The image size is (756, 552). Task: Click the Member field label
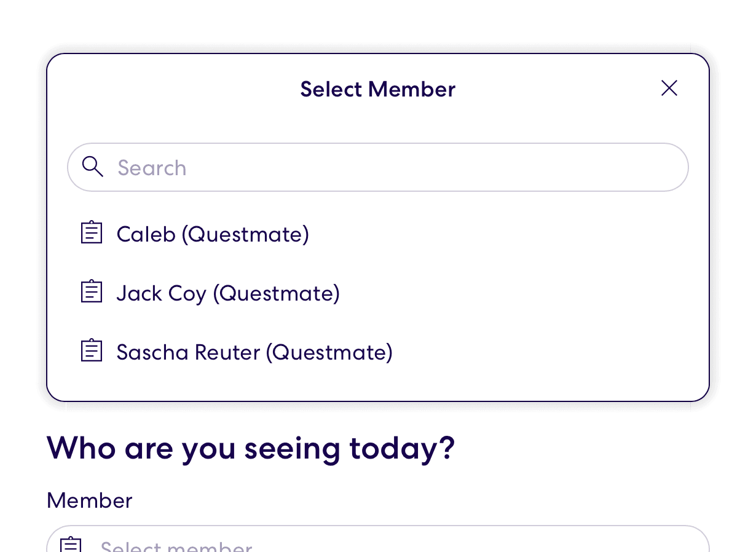tap(89, 500)
